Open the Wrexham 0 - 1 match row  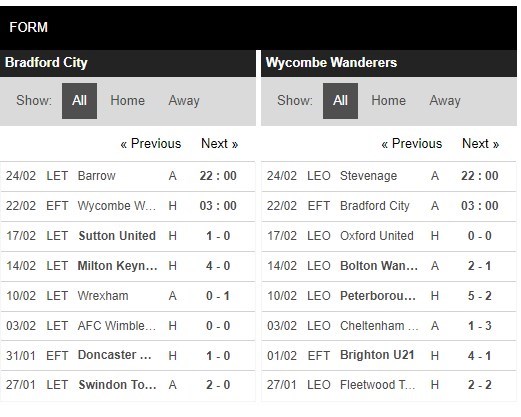click(x=128, y=296)
